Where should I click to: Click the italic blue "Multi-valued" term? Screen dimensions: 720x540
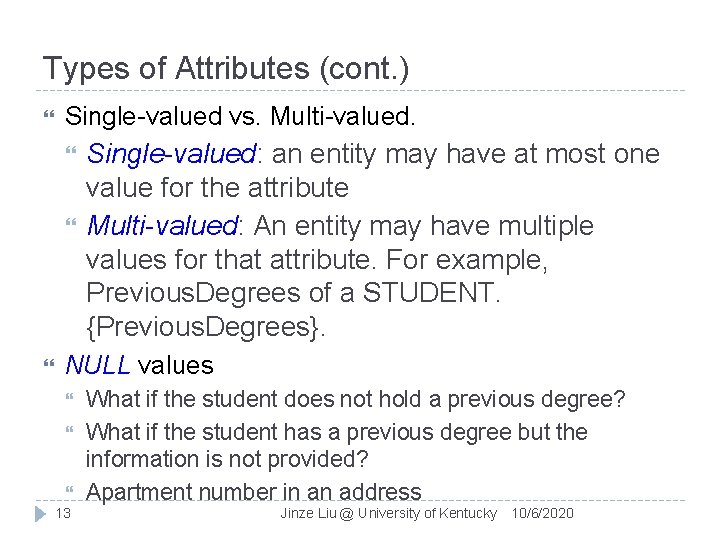point(164,226)
